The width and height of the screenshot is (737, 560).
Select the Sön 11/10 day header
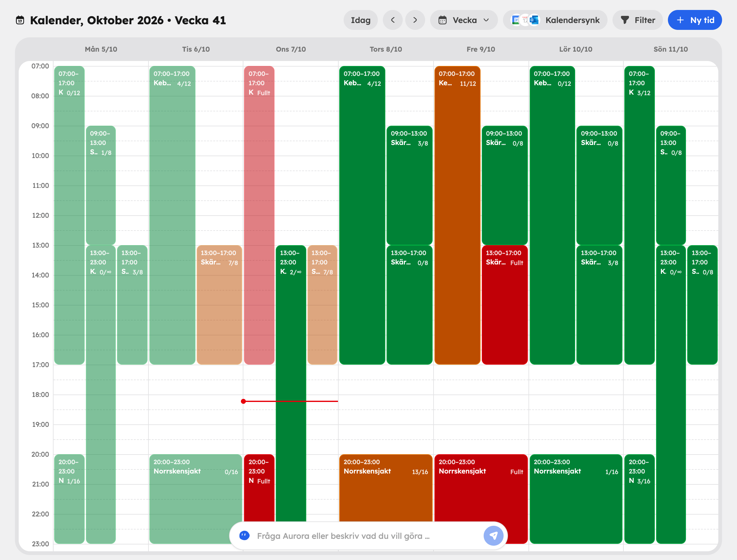click(671, 49)
